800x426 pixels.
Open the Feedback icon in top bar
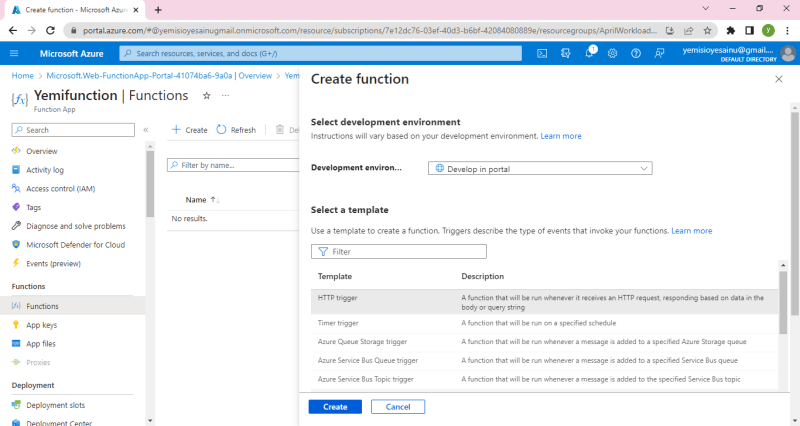click(x=659, y=53)
